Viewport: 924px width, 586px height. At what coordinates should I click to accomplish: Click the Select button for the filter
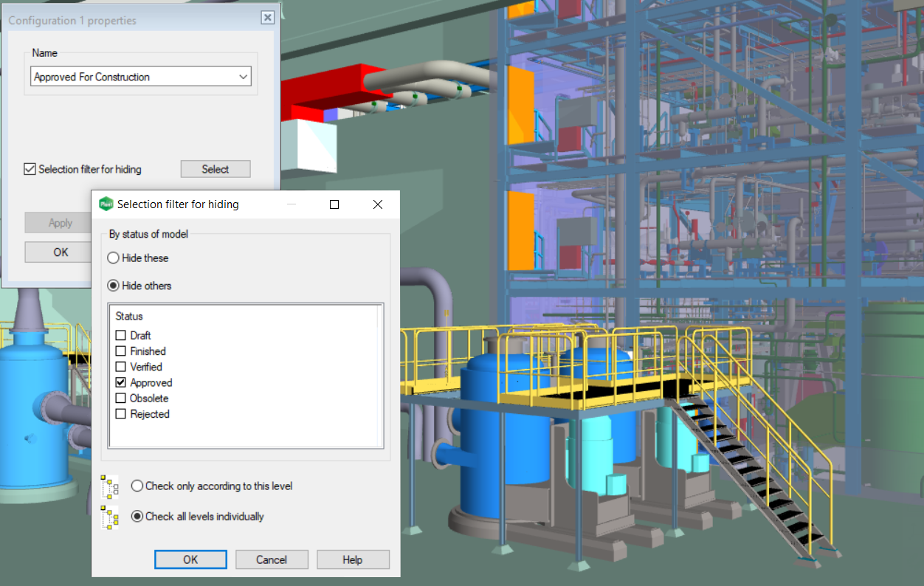[216, 170]
